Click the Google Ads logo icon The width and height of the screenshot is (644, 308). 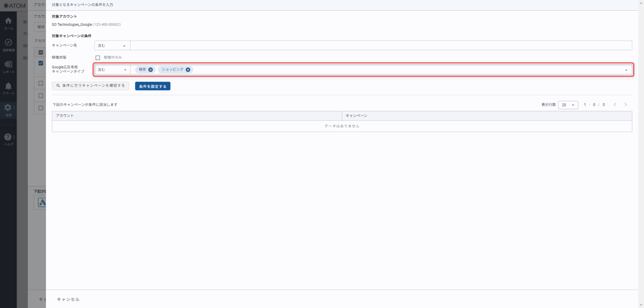click(42, 202)
